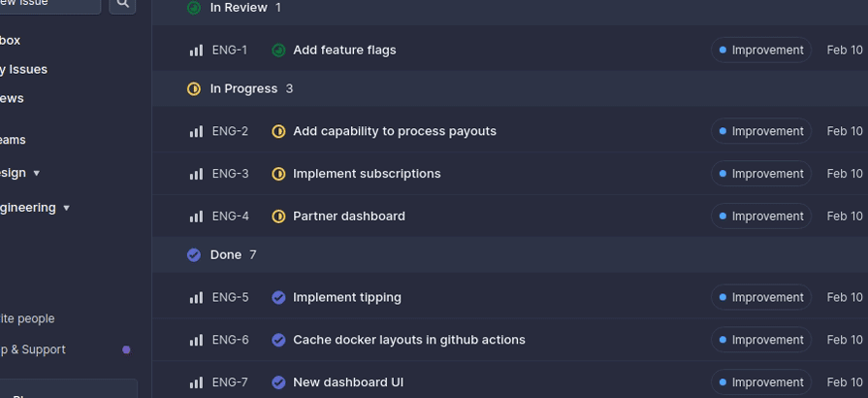Click In Progress status icon on ENG-2
The width and height of the screenshot is (868, 398).
coord(278,131)
